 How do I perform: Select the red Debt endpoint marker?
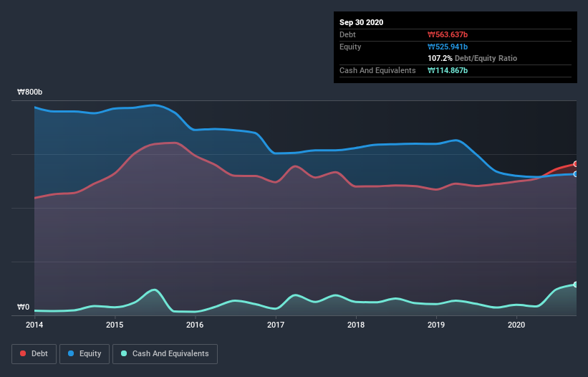[x=576, y=164]
